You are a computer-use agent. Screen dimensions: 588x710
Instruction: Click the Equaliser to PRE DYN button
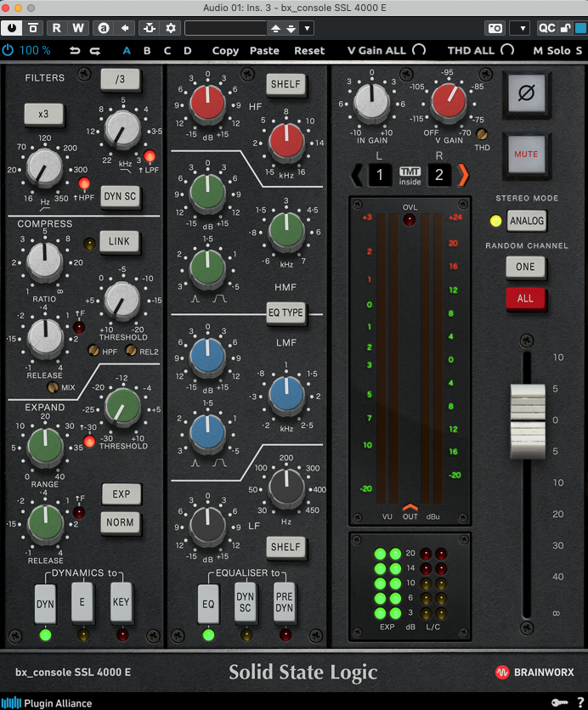[x=284, y=602]
